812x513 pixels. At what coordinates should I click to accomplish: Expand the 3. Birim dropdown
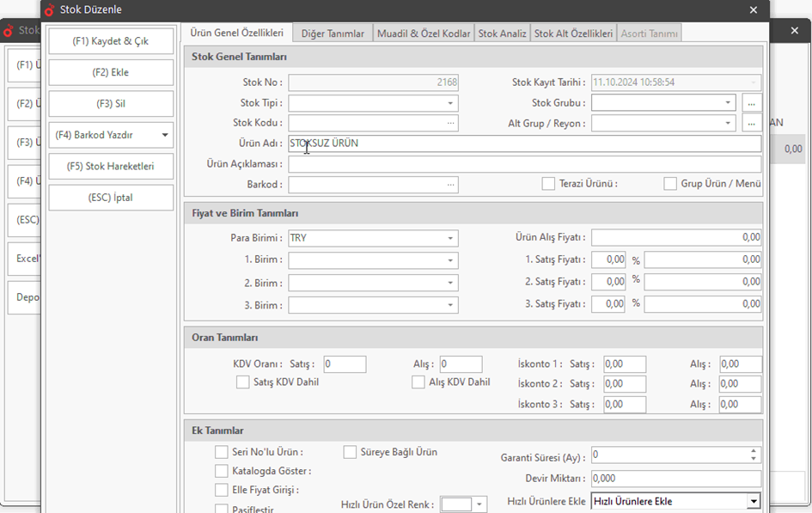450,305
